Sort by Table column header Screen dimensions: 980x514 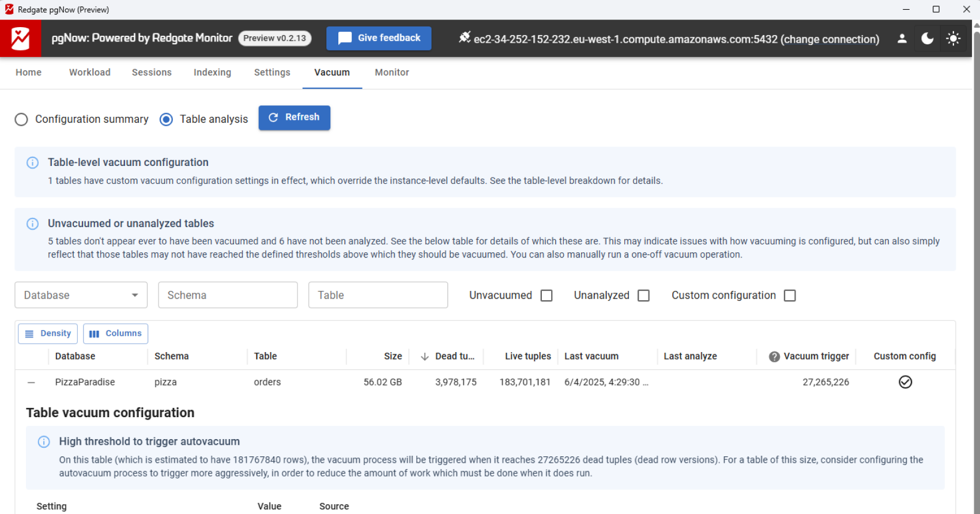point(265,357)
